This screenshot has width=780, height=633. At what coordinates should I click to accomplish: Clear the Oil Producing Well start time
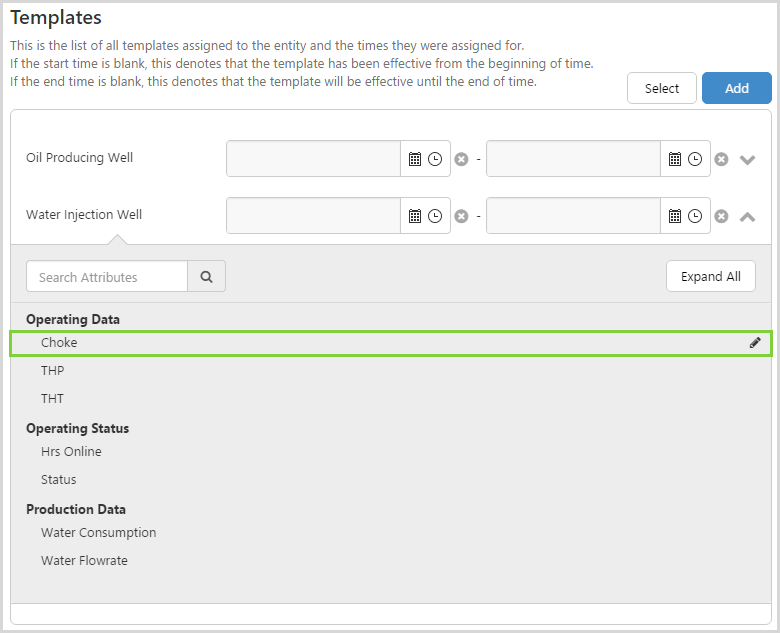tap(461, 159)
